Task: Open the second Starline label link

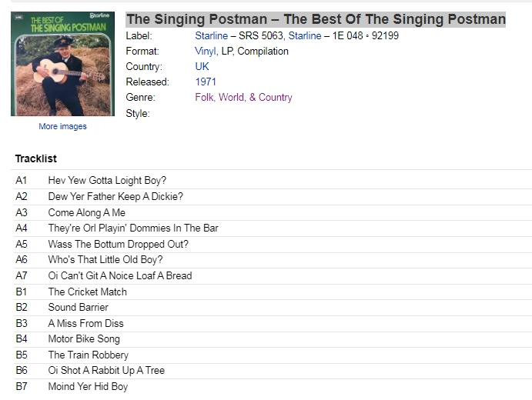Action: click(305, 35)
